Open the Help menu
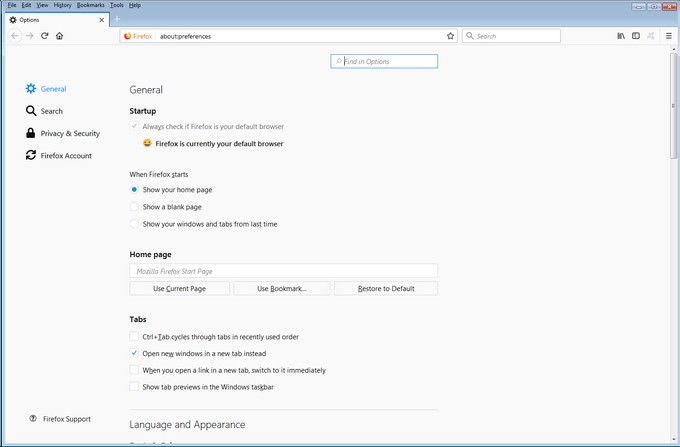 [x=135, y=5]
